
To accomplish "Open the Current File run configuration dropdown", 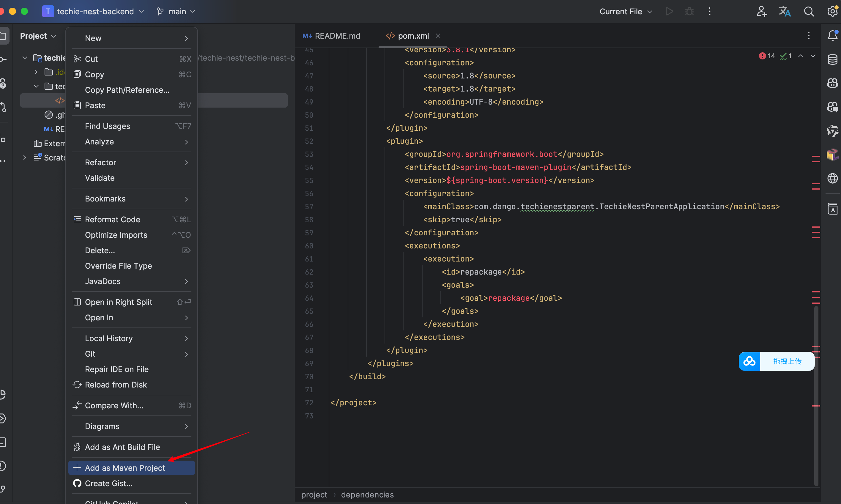I will [x=626, y=12].
